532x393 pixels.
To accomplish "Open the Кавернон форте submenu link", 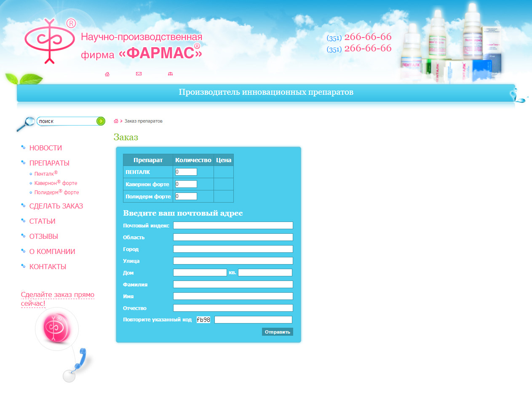I will (56, 183).
